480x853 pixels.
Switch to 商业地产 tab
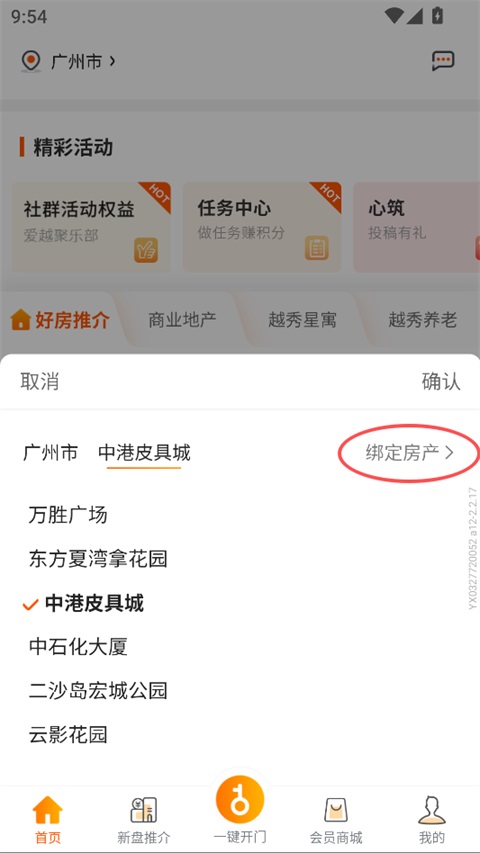click(x=182, y=320)
